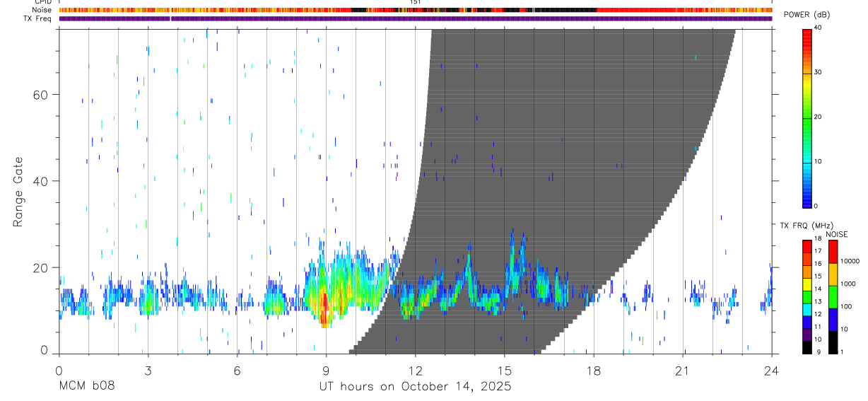Click the "17" tick on the TX FRQ legend
The height and width of the screenshot is (401, 868).
tap(818, 251)
